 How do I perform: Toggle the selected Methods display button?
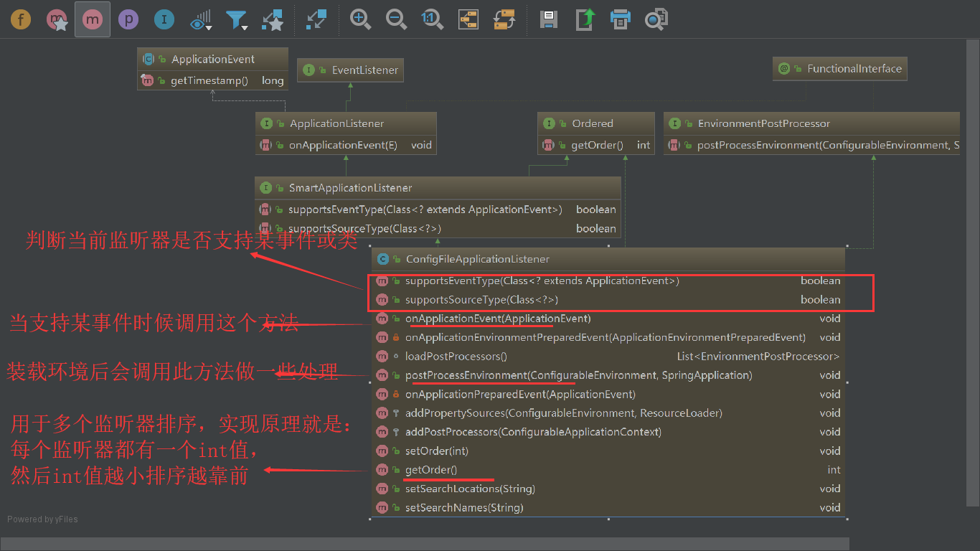coord(93,19)
